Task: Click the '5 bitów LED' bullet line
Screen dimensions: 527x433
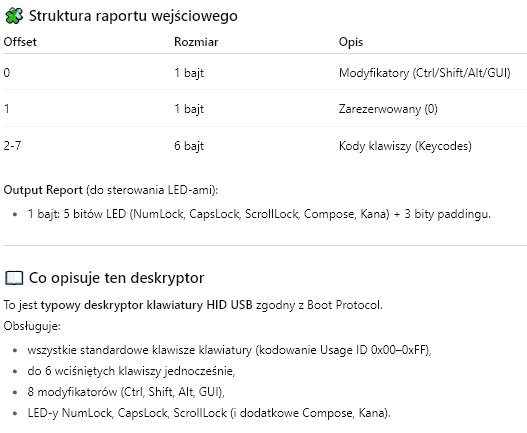Action: tap(259, 214)
